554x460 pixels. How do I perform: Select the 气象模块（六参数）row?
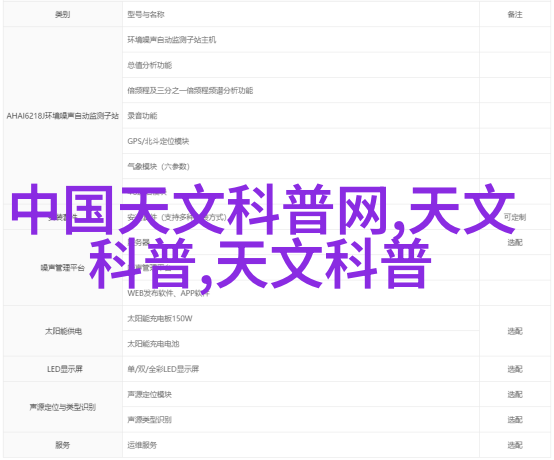301,166
